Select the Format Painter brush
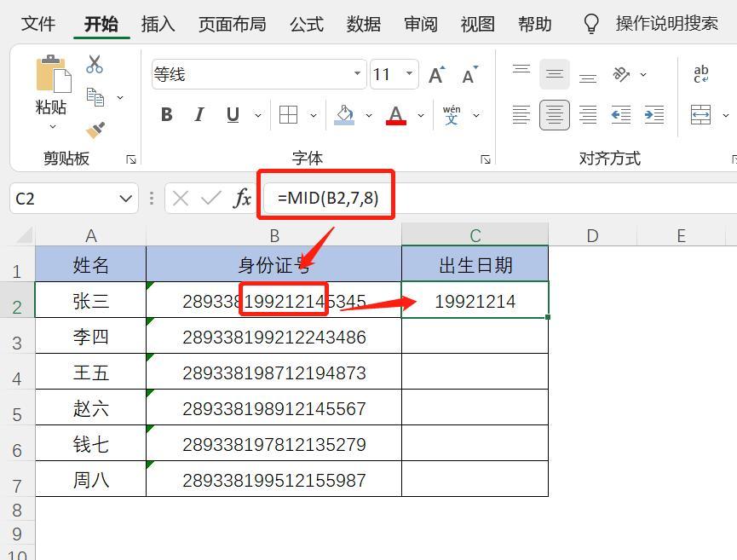 coord(95,130)
